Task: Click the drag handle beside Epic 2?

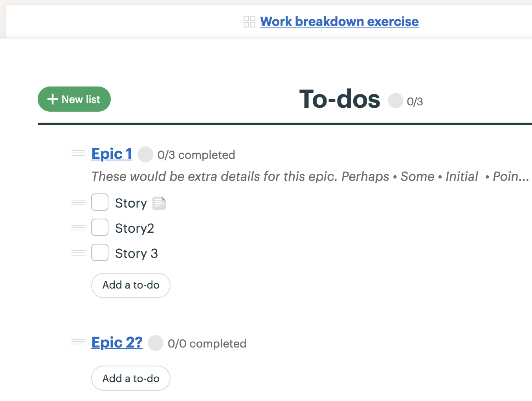Action: (x=78, y=342)
